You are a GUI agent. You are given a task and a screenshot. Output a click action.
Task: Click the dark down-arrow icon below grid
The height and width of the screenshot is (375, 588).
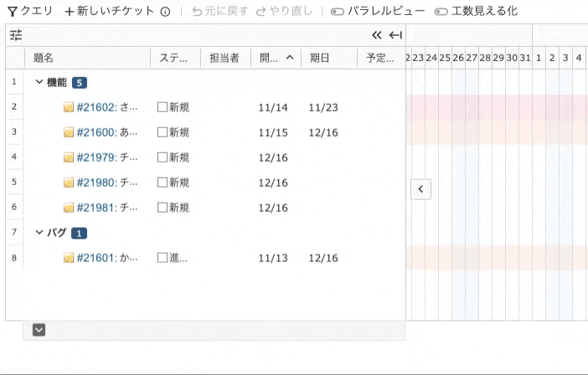coord(39,330)
